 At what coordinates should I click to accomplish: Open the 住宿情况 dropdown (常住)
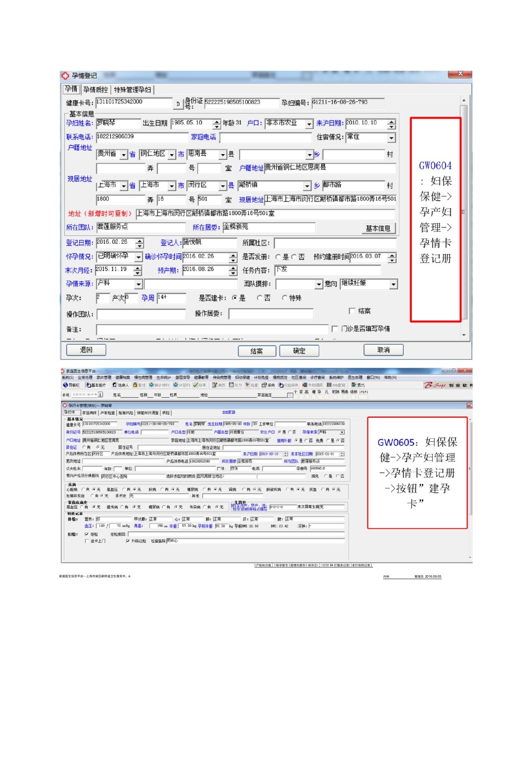pyautogui.click(x=391, y=138)
